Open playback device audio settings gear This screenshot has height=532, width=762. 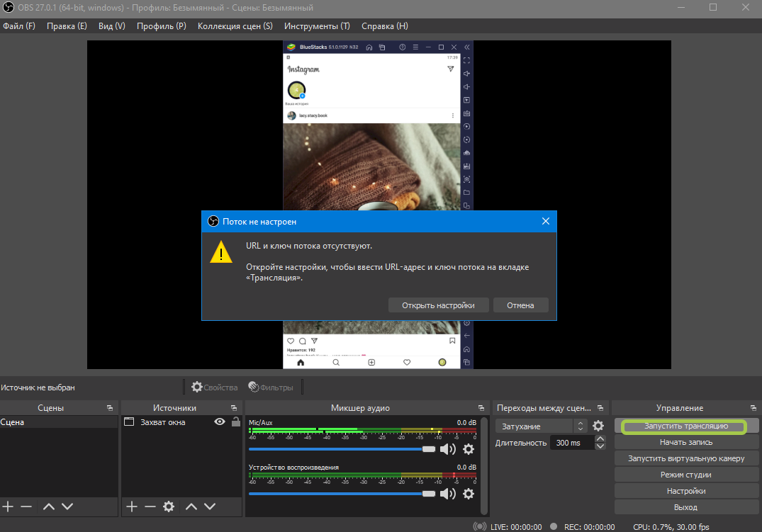pos(469,494)
